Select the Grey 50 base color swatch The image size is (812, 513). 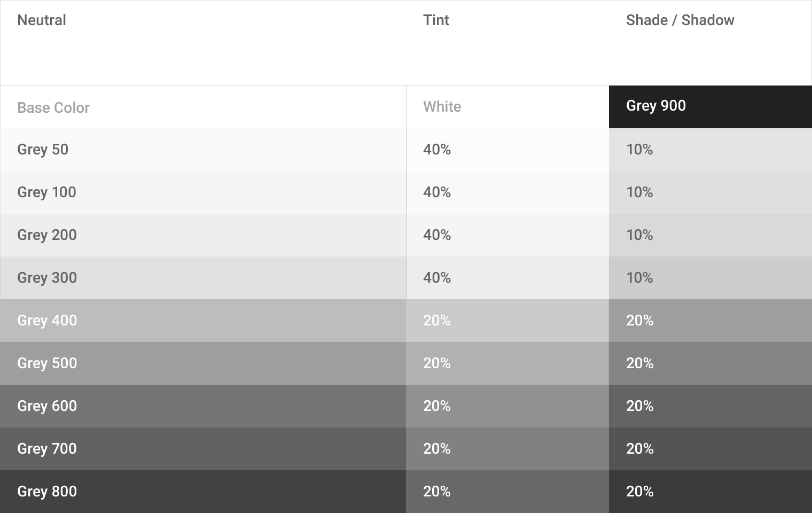[203, 150]
